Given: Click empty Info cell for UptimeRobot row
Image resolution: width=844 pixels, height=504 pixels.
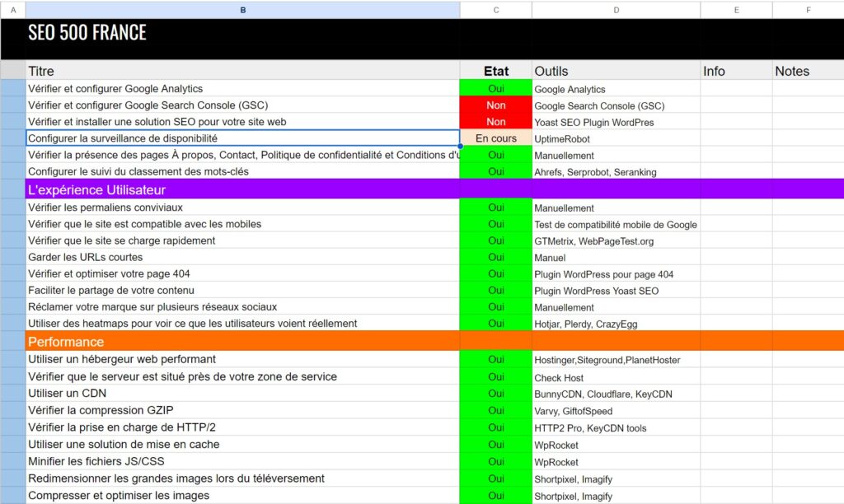Looking at the screenshot, I should pos(736,138).
